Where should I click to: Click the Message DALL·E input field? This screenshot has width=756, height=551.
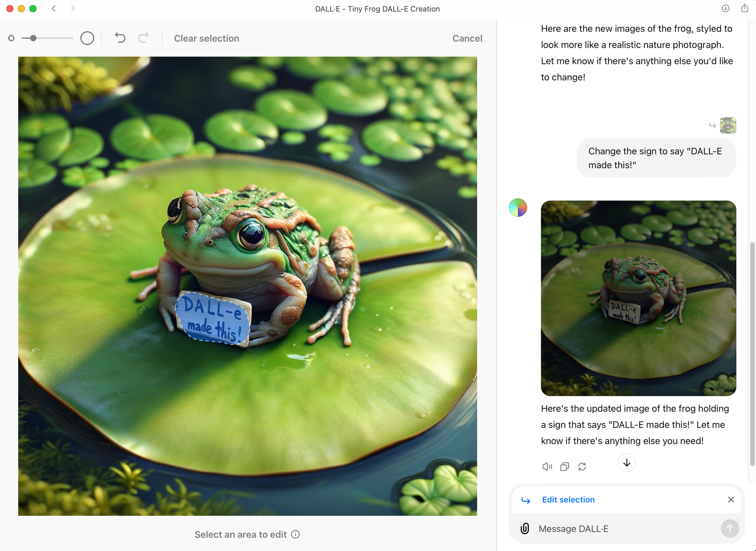[x=605, y=529]
